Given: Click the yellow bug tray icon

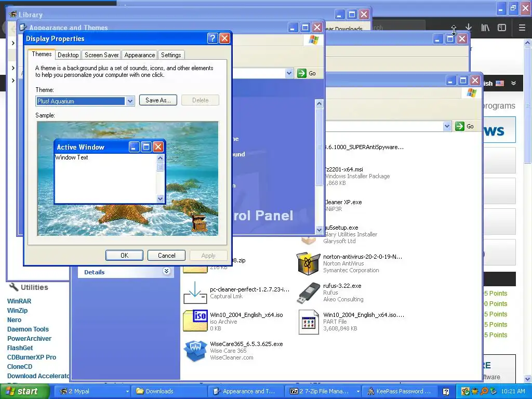Looking at the screenshot, I should pos(475,391).
